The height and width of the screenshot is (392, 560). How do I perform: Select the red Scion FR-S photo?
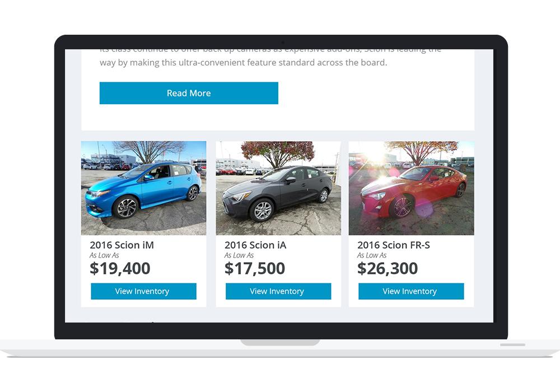pyautogui.click(x=412, y=188)
